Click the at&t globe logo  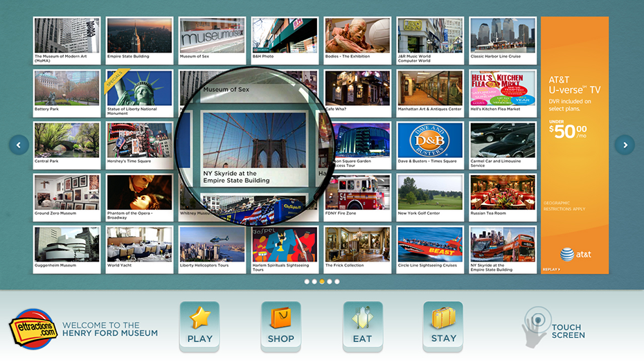coord(567,255)
